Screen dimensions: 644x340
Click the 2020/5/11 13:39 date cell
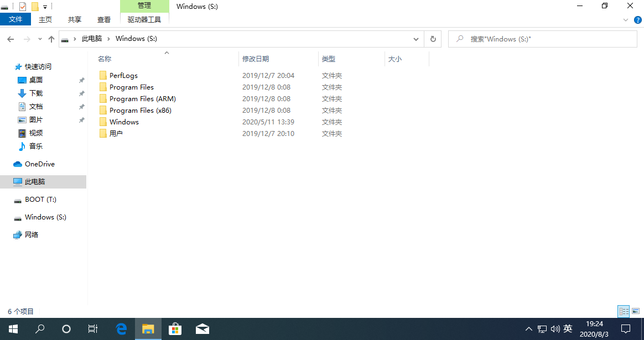pos(268,122)
